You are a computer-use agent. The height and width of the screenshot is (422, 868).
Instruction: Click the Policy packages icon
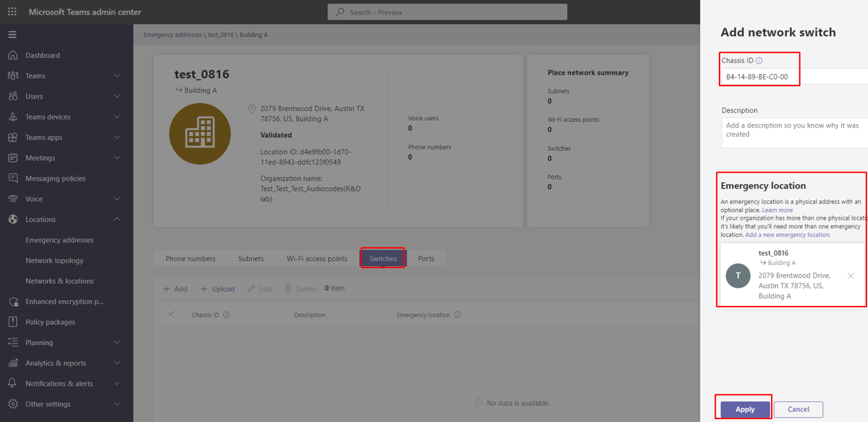pyautogui.click(x=13, y=322)
